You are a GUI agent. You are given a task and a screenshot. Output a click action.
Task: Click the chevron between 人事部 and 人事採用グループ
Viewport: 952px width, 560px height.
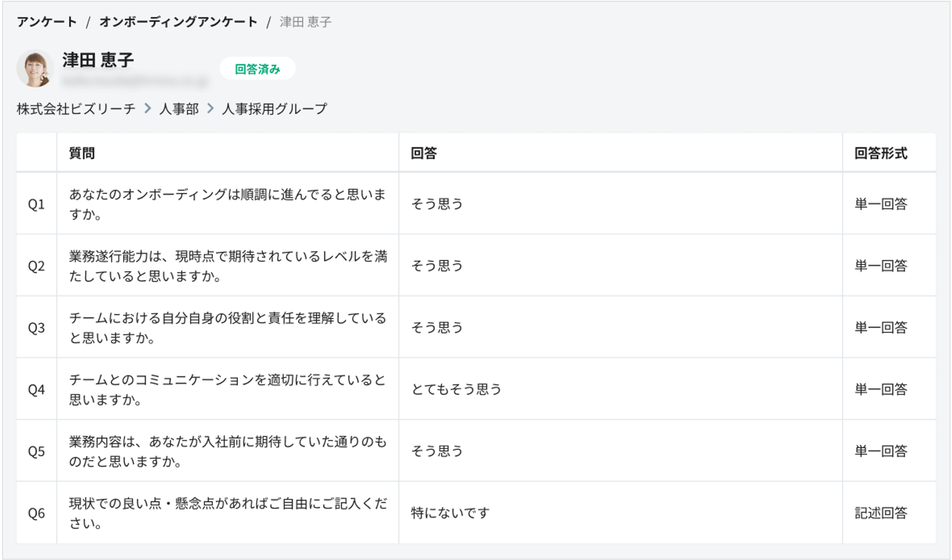point(210,109)
